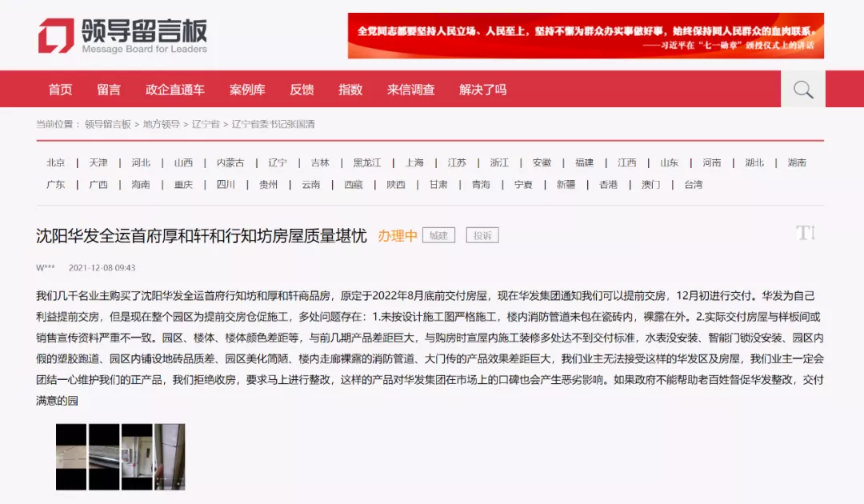Select the 安徽 province link
The width and height of the screenshot is (864, 504).
(542, 162)
